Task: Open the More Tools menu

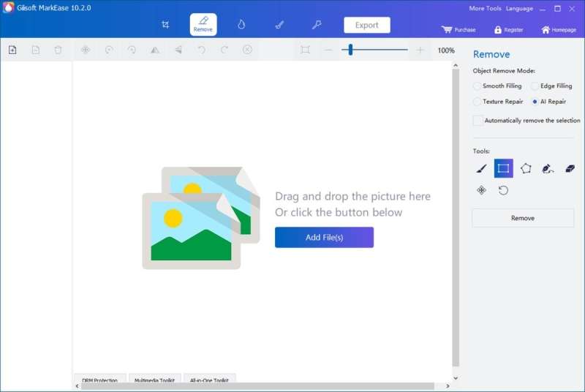Action: 485,8
